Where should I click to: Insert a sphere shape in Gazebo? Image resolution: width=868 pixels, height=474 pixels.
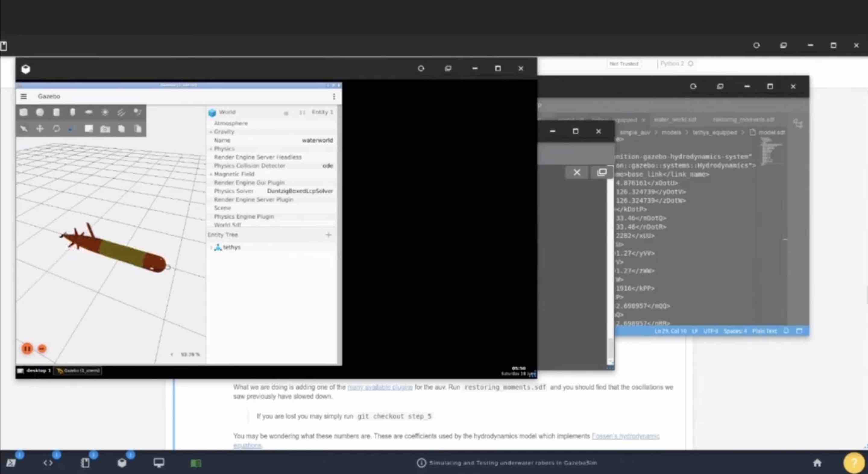click(40, 112)
